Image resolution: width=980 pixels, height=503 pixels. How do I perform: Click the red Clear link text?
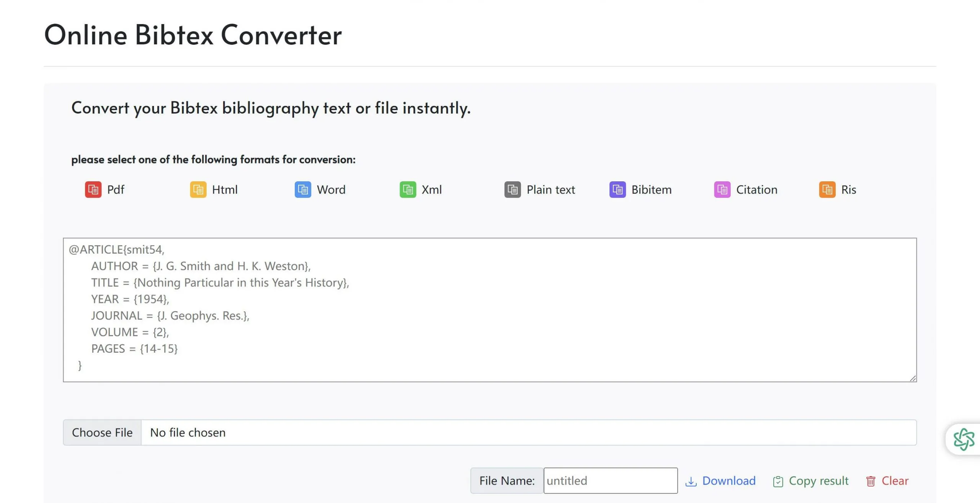click(895, 481)
